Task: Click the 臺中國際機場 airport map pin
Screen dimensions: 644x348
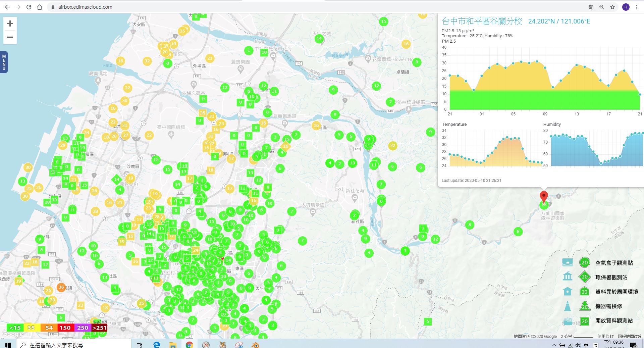Action: tap(171, 135)
